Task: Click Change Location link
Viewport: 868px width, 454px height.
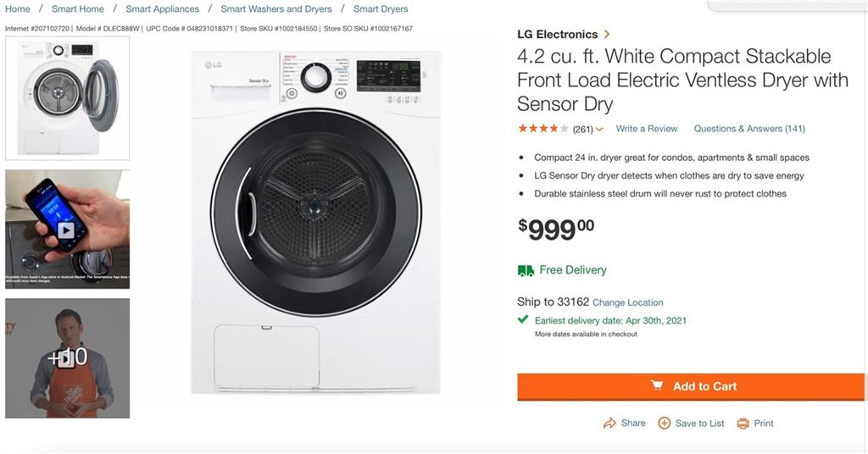Action: pos(627,302)
